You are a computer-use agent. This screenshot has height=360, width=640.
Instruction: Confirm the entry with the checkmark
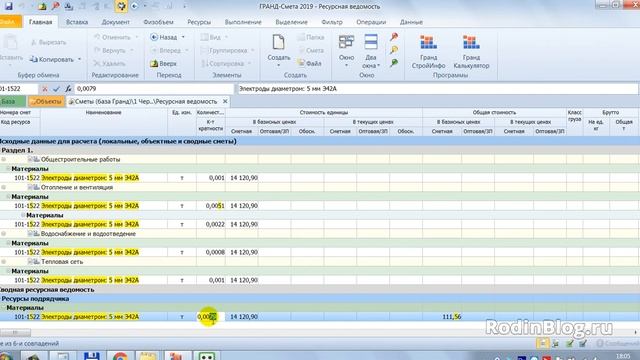[56, 89]
